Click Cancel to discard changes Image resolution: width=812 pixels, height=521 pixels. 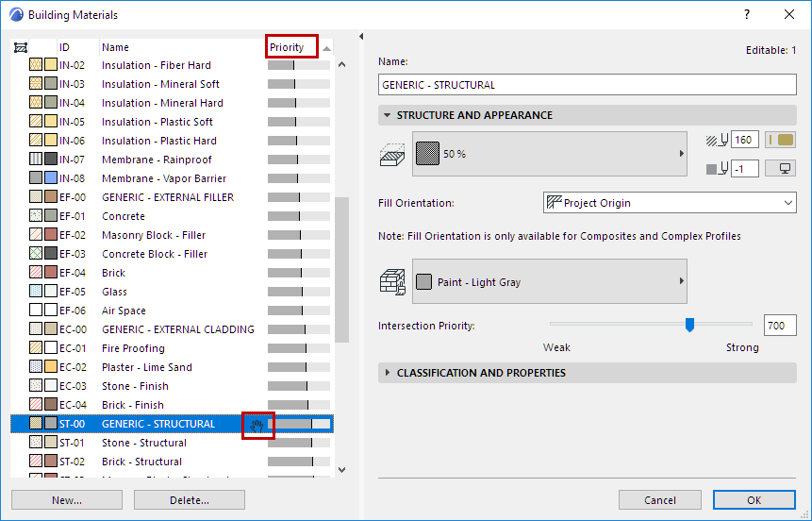[x=660, y=500]
